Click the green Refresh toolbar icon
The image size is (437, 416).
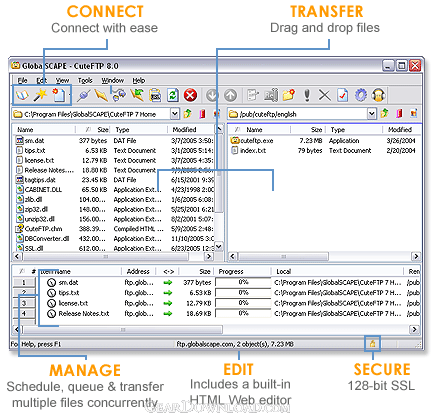point(173,96)
